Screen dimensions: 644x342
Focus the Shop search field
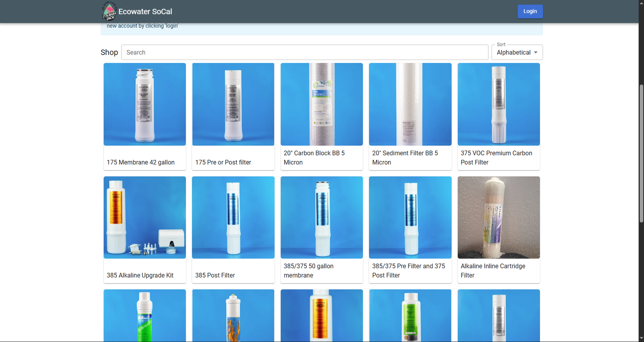coord(304,52)
